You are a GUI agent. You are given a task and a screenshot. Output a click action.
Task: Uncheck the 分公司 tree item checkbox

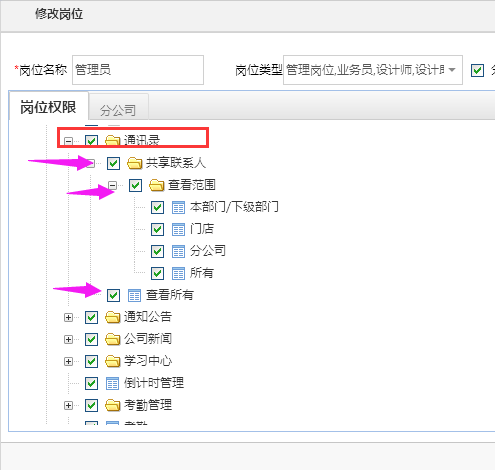pos(157,251)
